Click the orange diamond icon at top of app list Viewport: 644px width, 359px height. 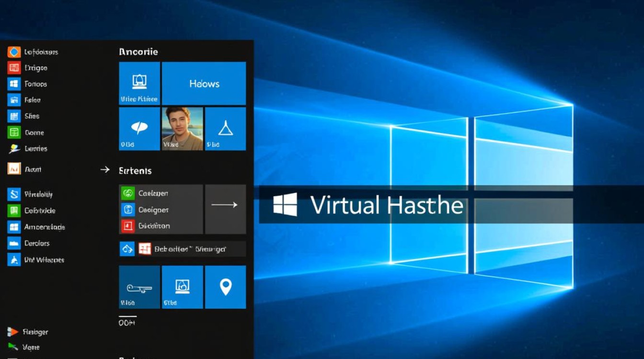[14, 52]
